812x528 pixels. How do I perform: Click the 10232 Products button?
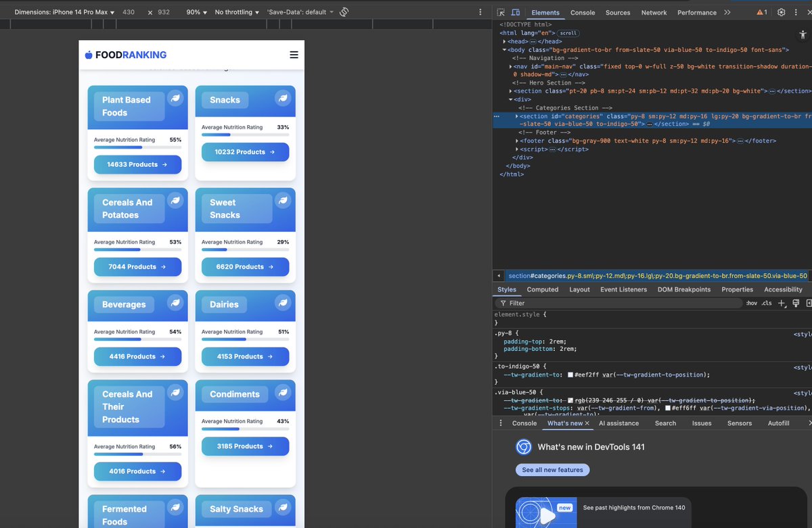pyautogui.click(x=245, y=152)
